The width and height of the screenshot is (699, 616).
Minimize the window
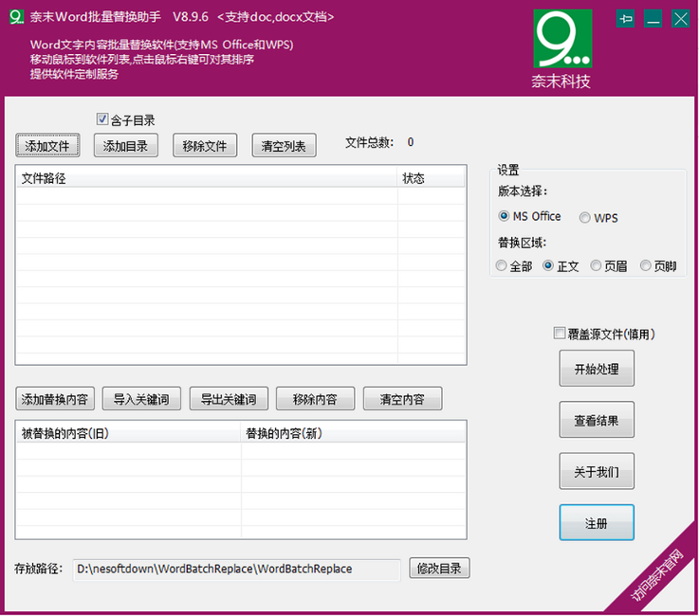click(x=653, y=19)
